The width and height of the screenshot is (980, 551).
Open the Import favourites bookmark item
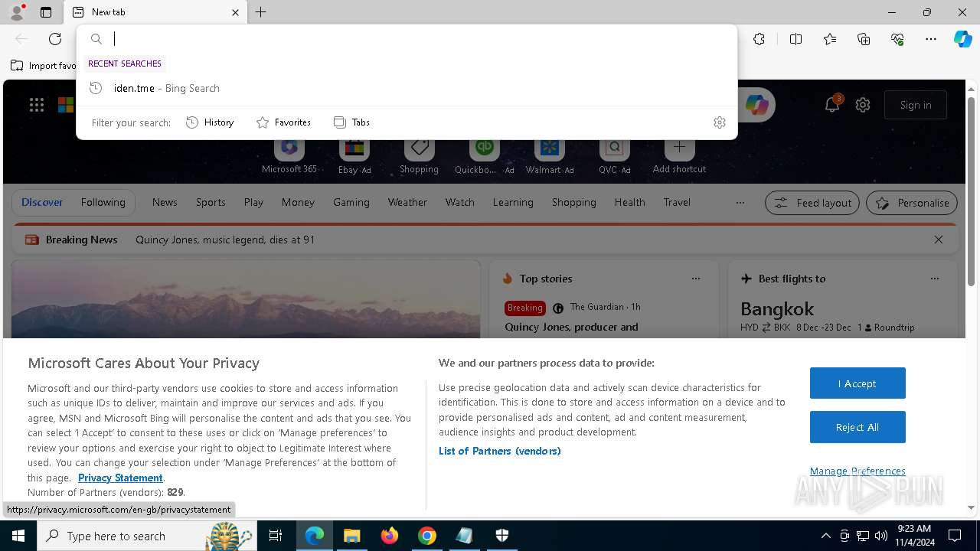pyautogui.click(x=44, y=66)
